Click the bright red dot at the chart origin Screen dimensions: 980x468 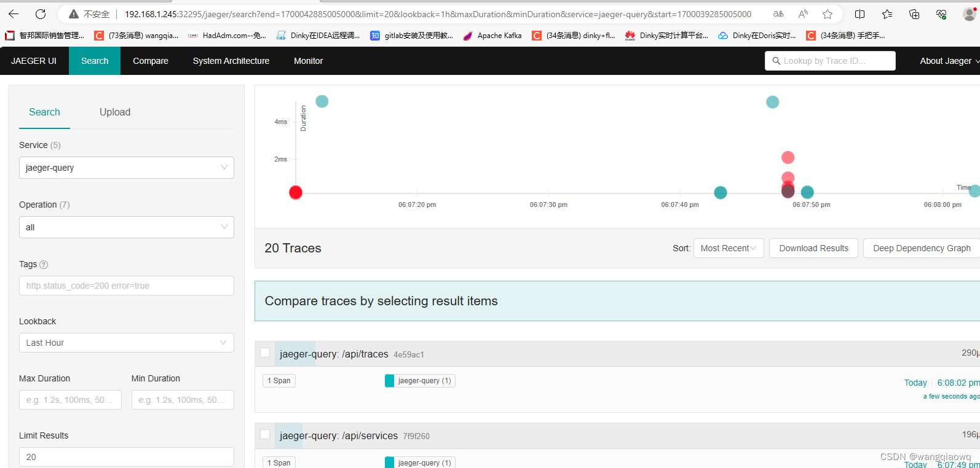click(x=296, y=193)
